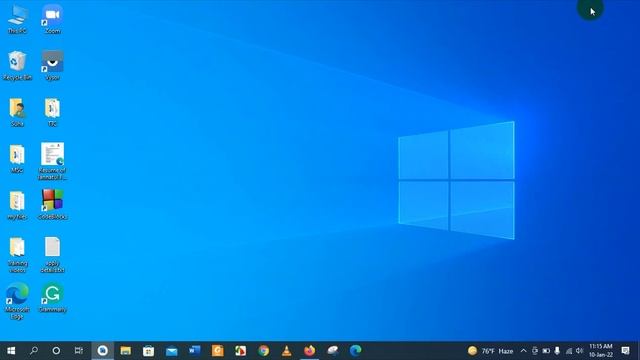
Task: Open the 76°F Haze weather widget
Action: coord(490,351)
